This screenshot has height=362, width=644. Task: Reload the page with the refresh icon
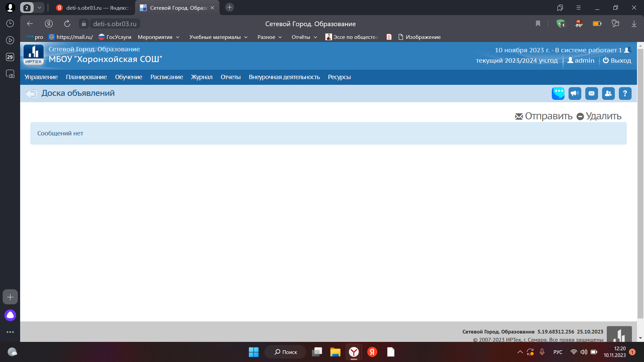(67, 23)
